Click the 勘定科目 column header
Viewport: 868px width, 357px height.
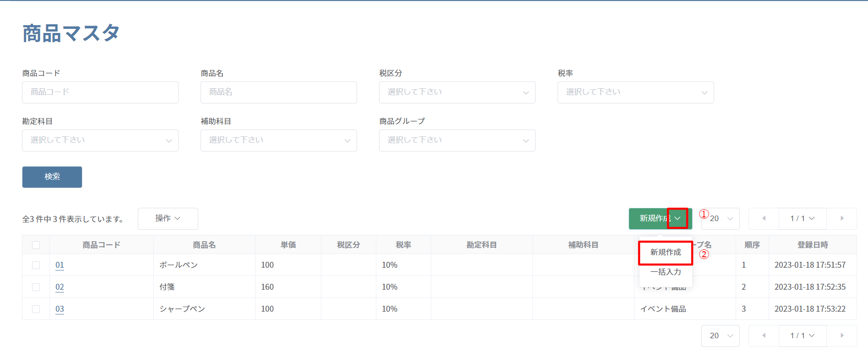point(482,245)
